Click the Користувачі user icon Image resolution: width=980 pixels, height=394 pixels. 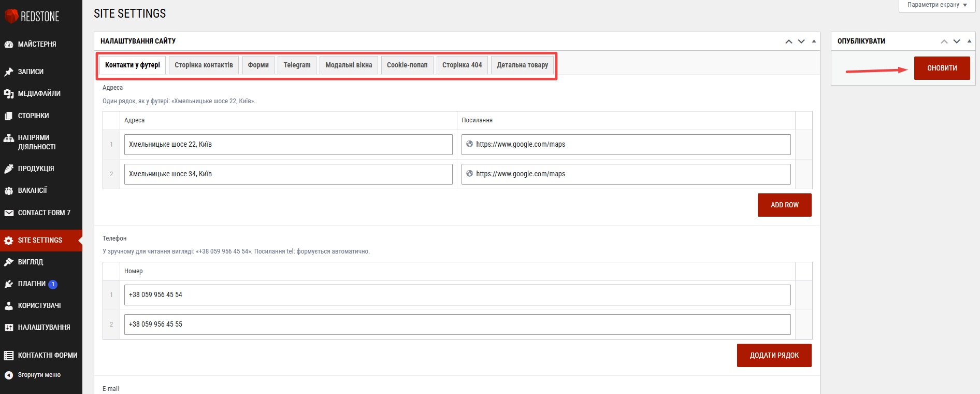coord(9,306)
